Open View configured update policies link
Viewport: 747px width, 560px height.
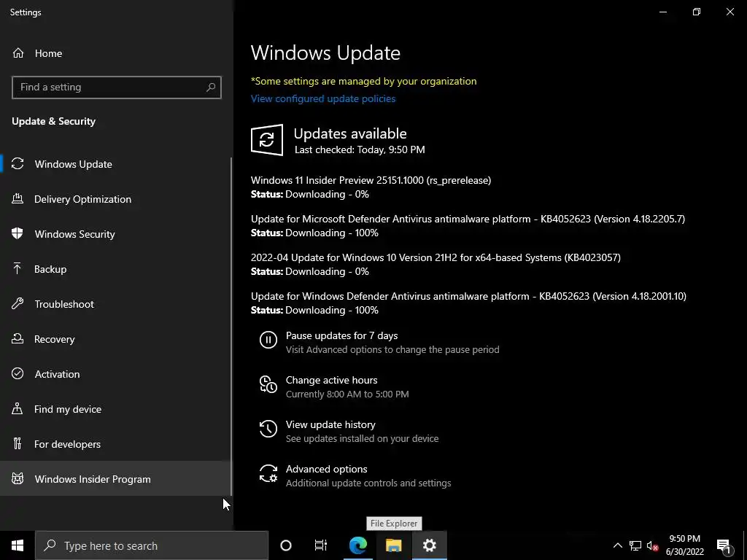323,98
